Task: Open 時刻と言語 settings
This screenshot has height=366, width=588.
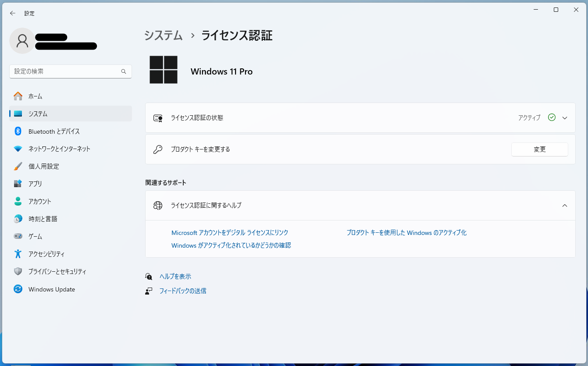Action: coord(71,219)
